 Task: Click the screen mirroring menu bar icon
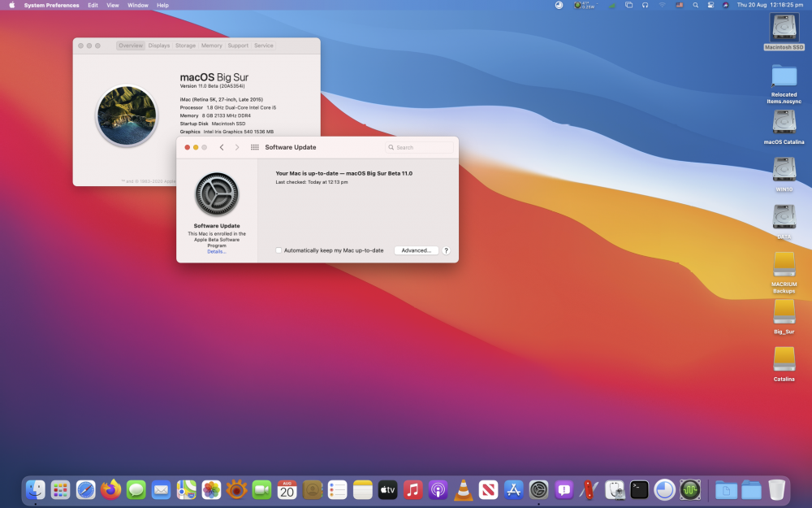(628, 5)
